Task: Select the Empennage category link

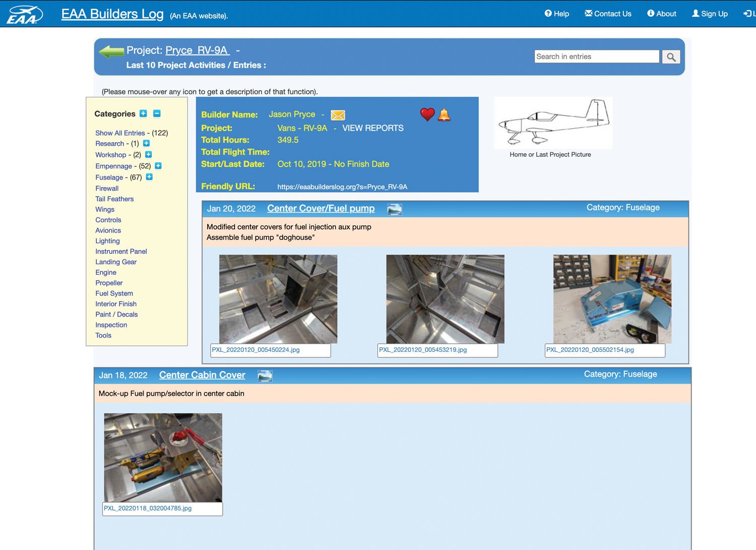Action: click(113, 166)
